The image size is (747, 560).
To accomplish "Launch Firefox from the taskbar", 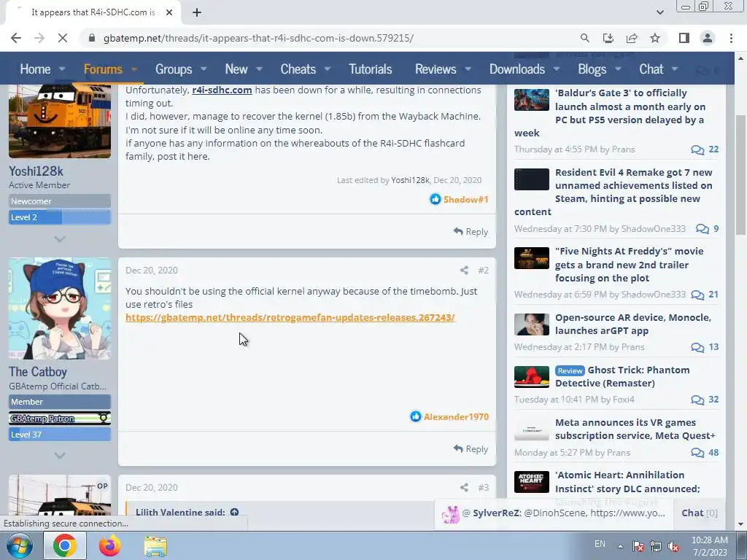I will (x=110, y=545).
